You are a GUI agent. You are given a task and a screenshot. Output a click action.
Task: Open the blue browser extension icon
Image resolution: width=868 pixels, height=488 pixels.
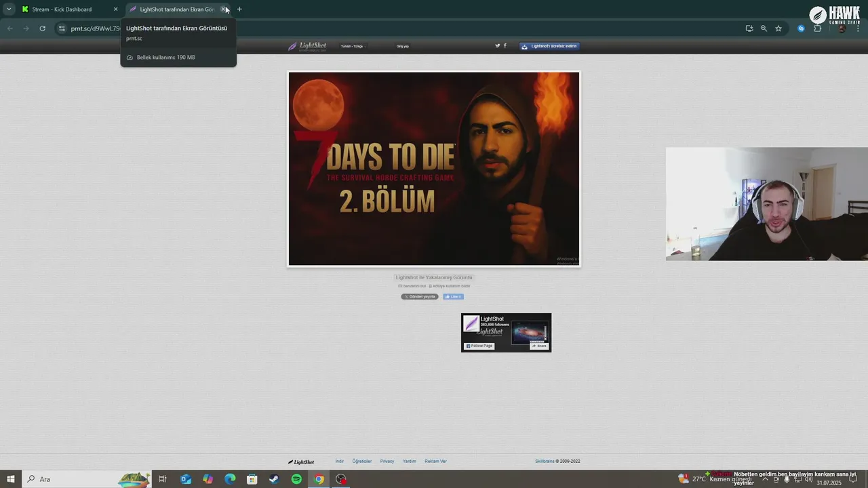802,28
